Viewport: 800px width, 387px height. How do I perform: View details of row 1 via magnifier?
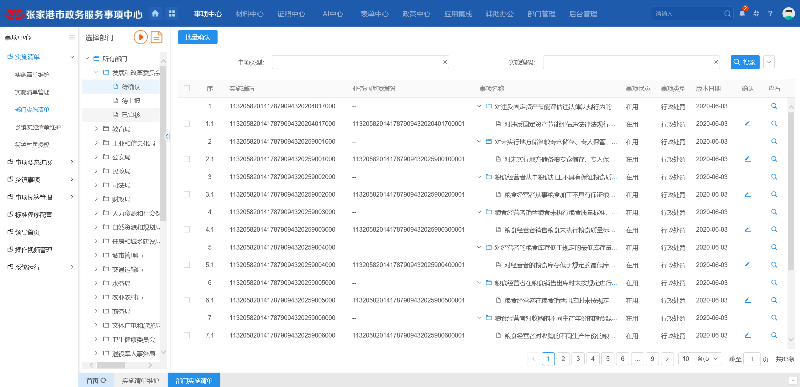[x=774, y=106]
